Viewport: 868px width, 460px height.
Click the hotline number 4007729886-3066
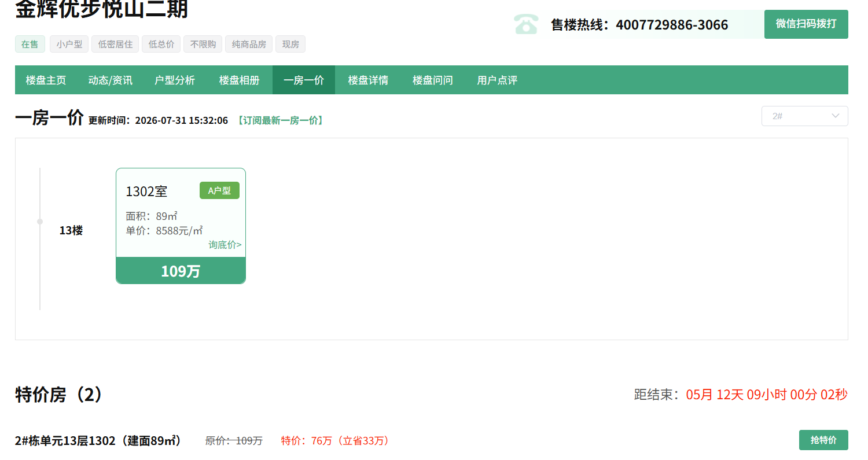pyautogui.click(x=672, y=25)
